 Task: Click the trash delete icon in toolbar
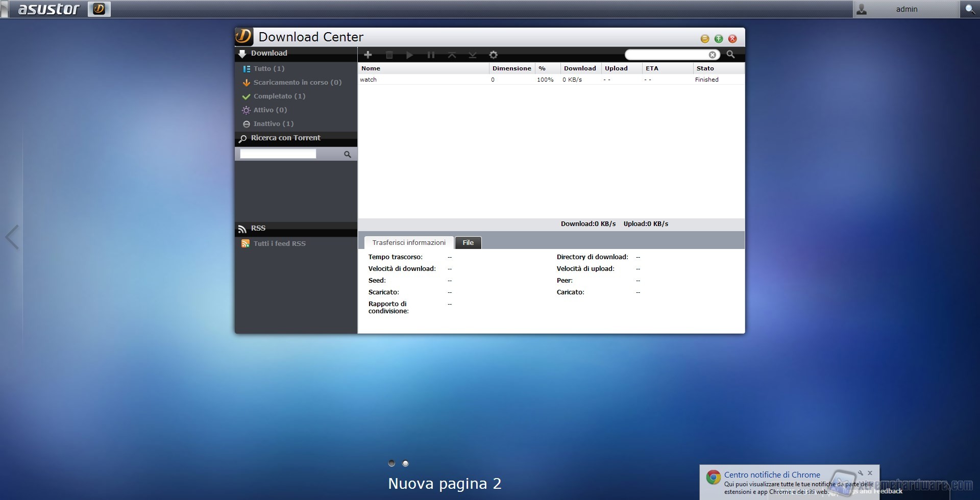click(x=389, y=55)
